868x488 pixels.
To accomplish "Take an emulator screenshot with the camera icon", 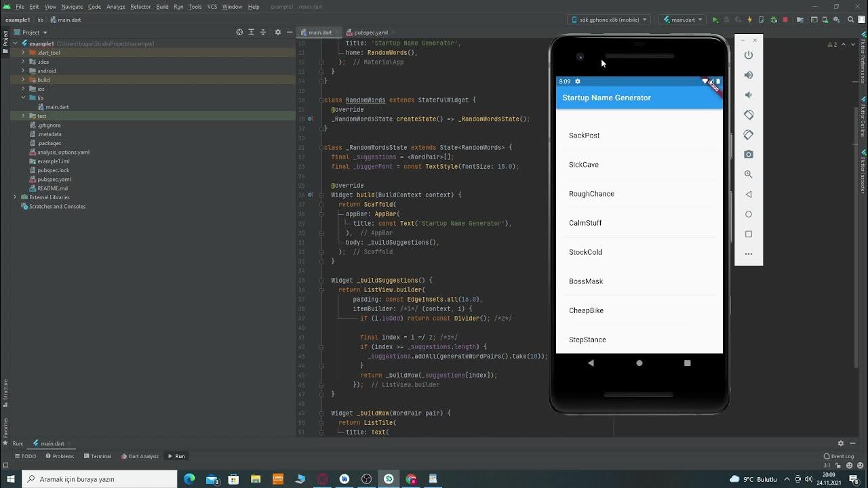I will pyautogui.click(x=749, y=155).
